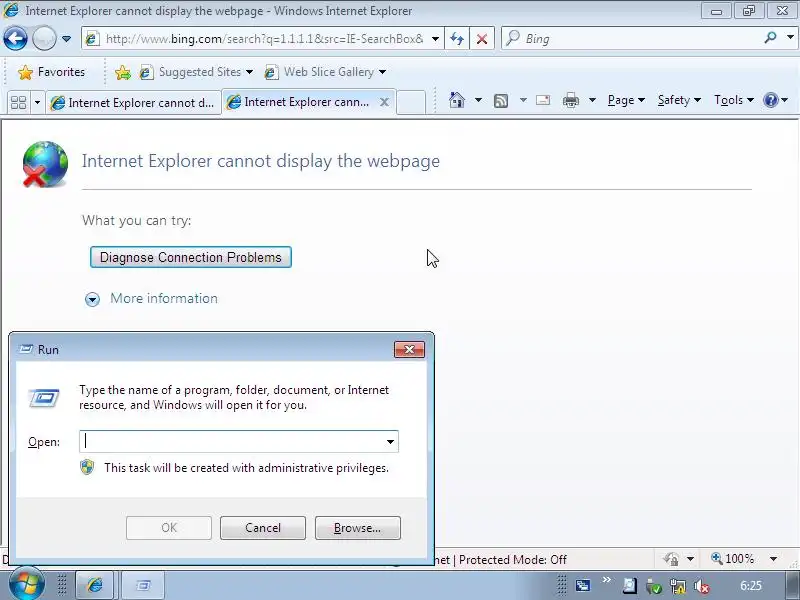This screenshot has height=600, width=800.
Task: Click the document tray icon
Action: coord(630,586)
